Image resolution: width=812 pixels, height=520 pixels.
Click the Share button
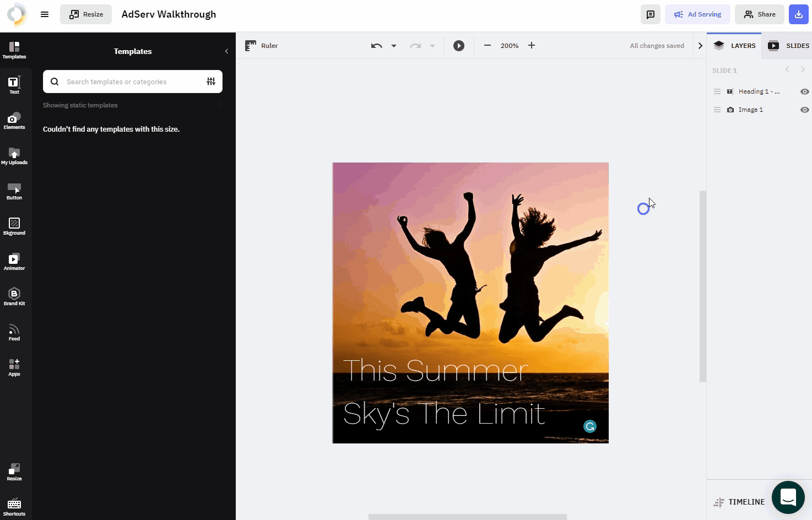tap(760, 14)
